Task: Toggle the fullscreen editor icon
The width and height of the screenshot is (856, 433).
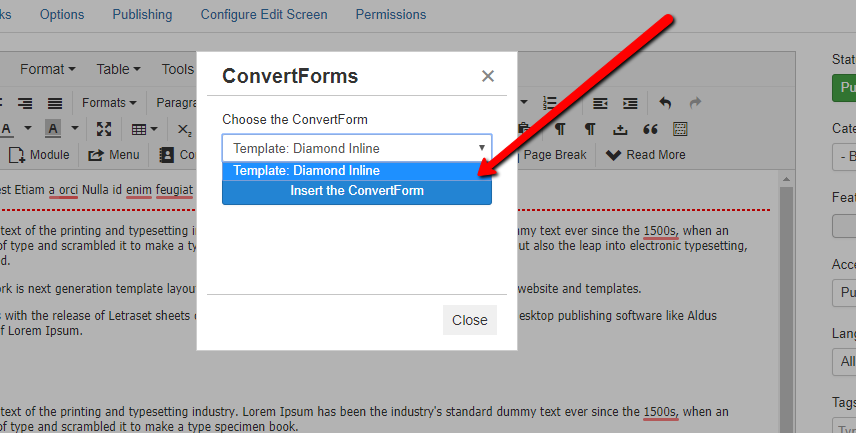Action: coord(104,129)
